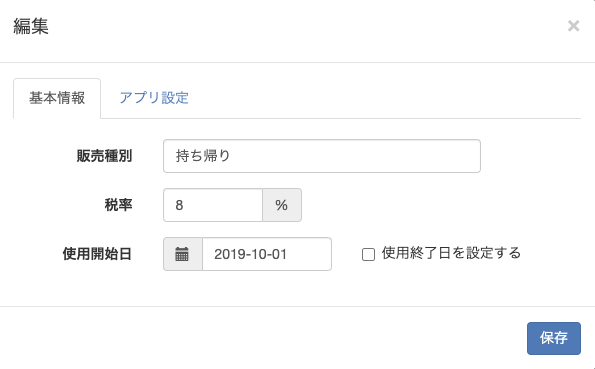Click the 使用開始日 field label
Image resolution: width=595 pixels, height=369 pixels.
point(97,254)
